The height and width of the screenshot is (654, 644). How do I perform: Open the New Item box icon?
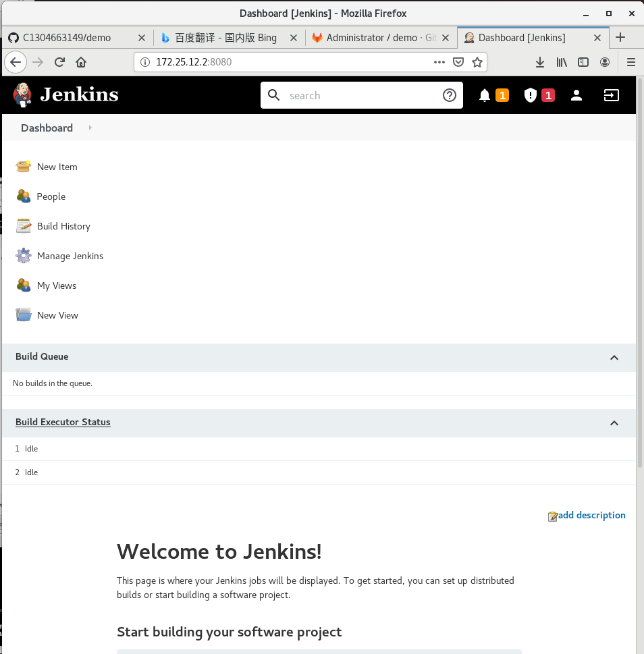point(24,167)
